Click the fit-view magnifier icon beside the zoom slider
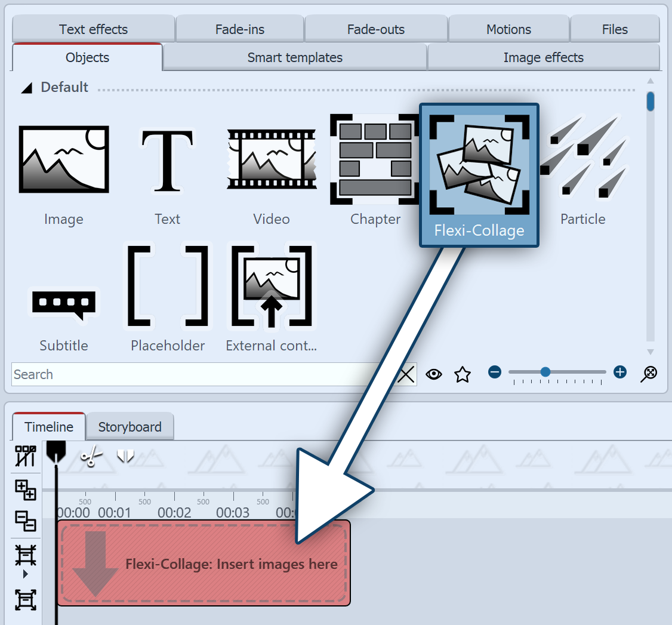The image size is (672, 625). coord(649,374)
